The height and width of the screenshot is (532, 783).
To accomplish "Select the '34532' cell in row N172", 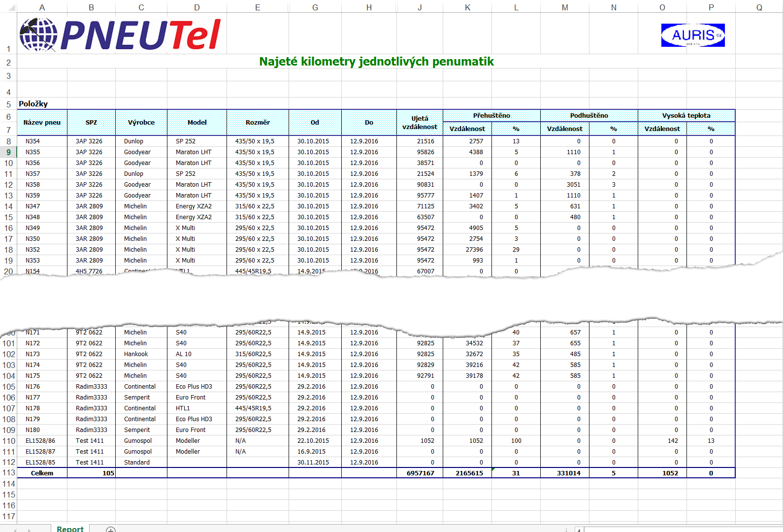I will pos(467,343).
